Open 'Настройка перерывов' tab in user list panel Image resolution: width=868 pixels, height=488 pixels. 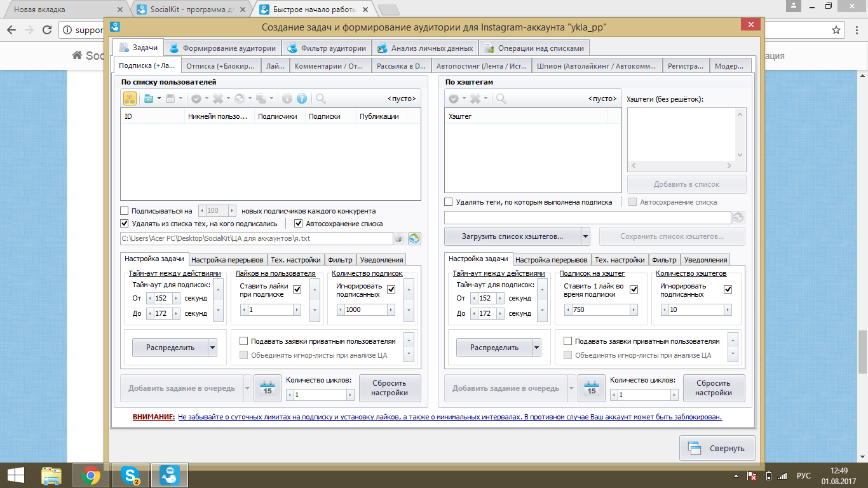[x=227, y=260]
